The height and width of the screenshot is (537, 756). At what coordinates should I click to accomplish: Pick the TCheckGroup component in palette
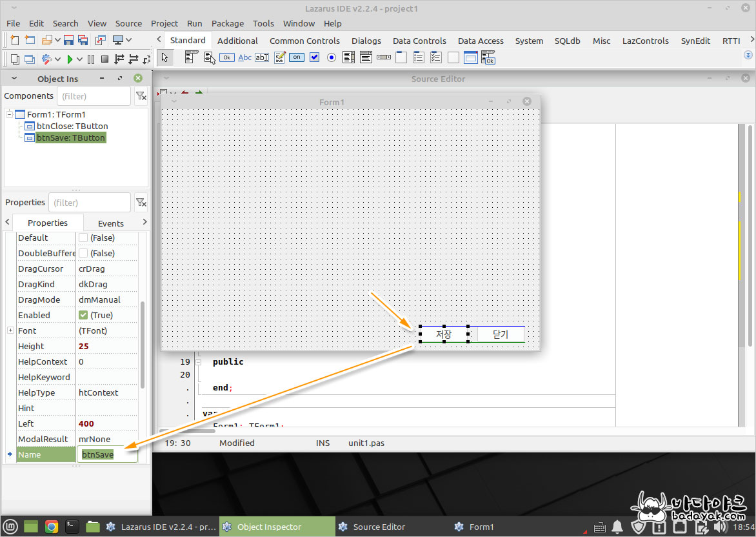click(x=436, y=57)
